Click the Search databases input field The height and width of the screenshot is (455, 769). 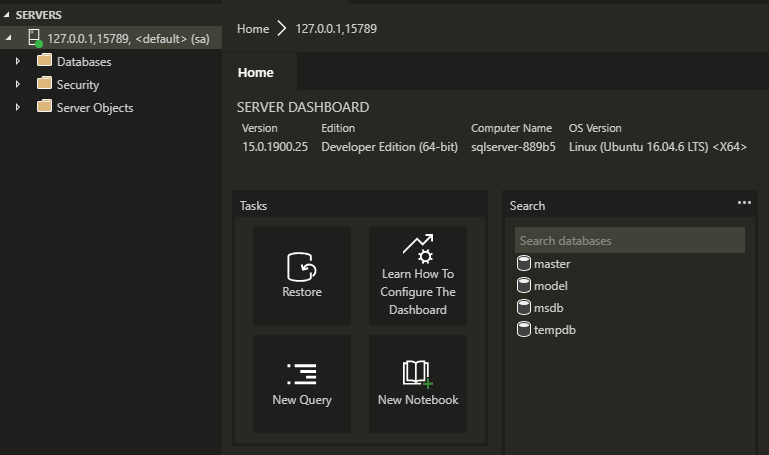pos(629,241)
